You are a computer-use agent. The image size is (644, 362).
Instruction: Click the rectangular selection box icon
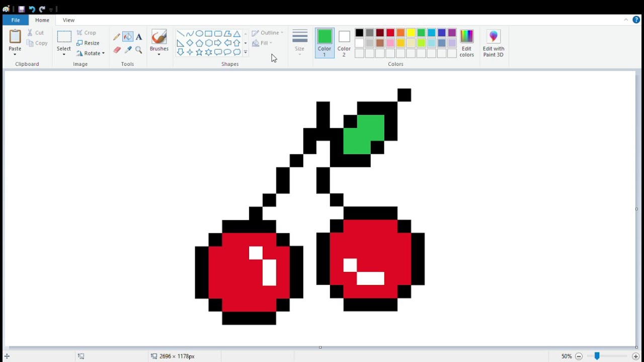[x=64, y=37]
